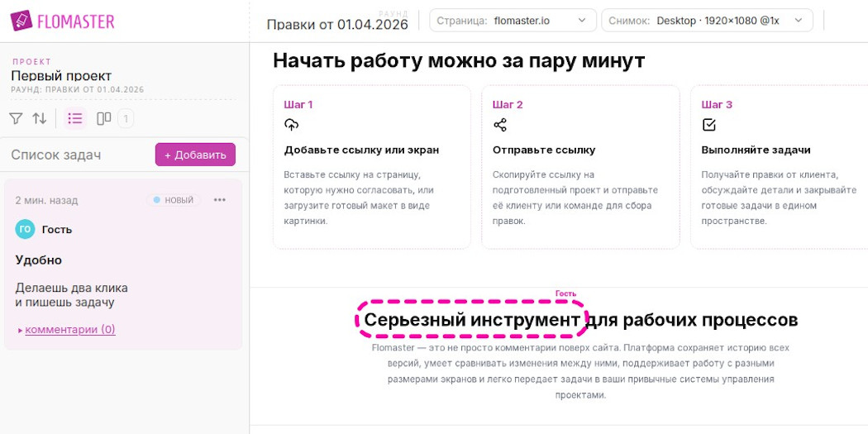Open the Страница flomaster.io dropdown
This screenshot has height=434, width=868.
[513, 21]
